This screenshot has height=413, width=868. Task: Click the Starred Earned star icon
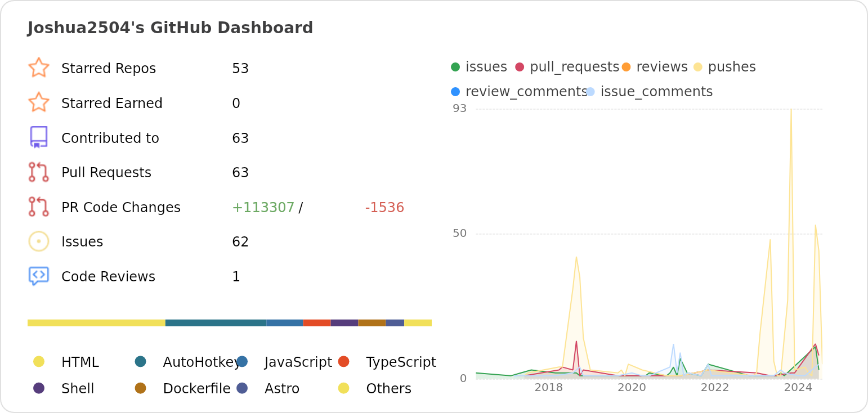tap(39, 103)
